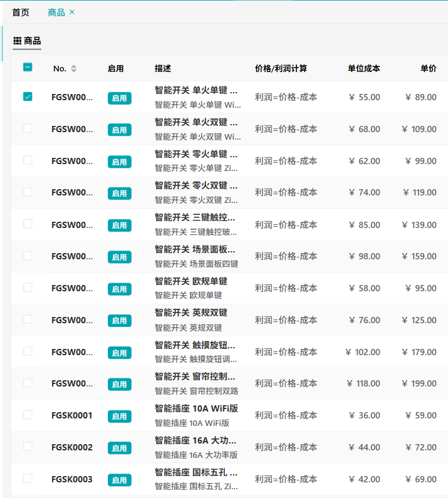Image resolution: width=448 pixels, height=498 pixels.
Task: Open product FGSK0003 number link
Action: pyautogui.click(x=72, y=479)
